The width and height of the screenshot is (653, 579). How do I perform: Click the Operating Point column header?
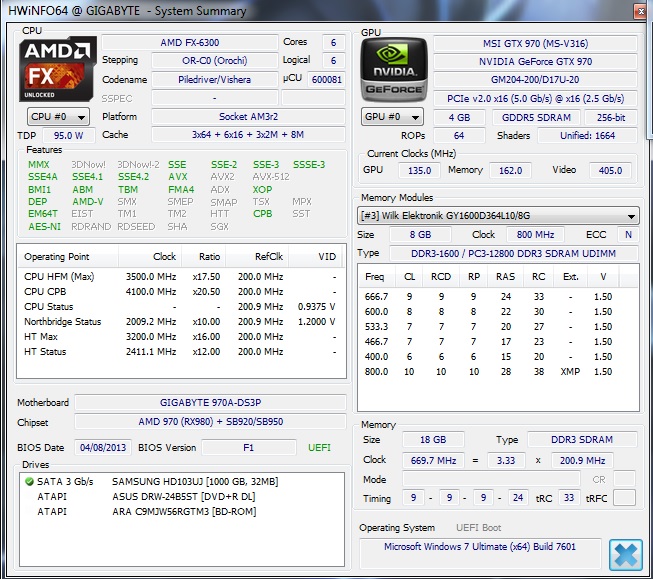point(67,257)
